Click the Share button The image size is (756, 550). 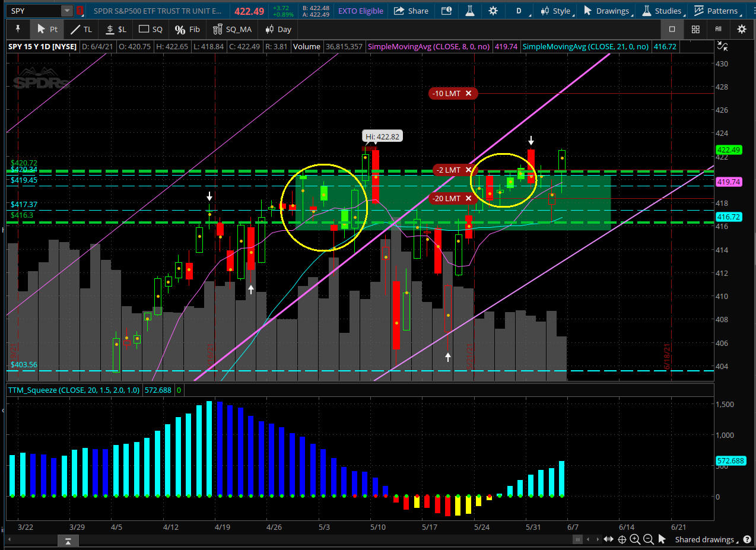pos(411,11)
